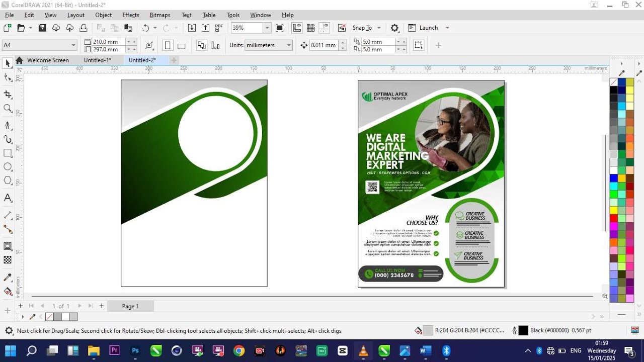
Task: Expand the Open file dropdown arrow
Action: pyautogui.click(x=31, y=28)
